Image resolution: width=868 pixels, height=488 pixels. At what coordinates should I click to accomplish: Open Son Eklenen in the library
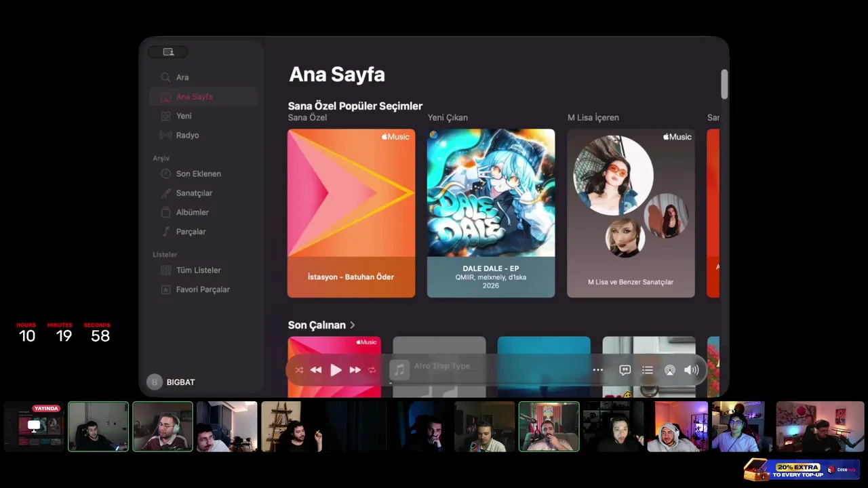(203, 174)
